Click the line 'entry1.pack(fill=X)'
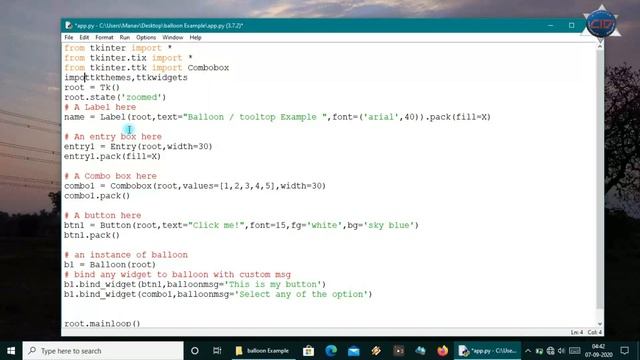The height and width of the screenshot is (360, 640). coord(112,156)
